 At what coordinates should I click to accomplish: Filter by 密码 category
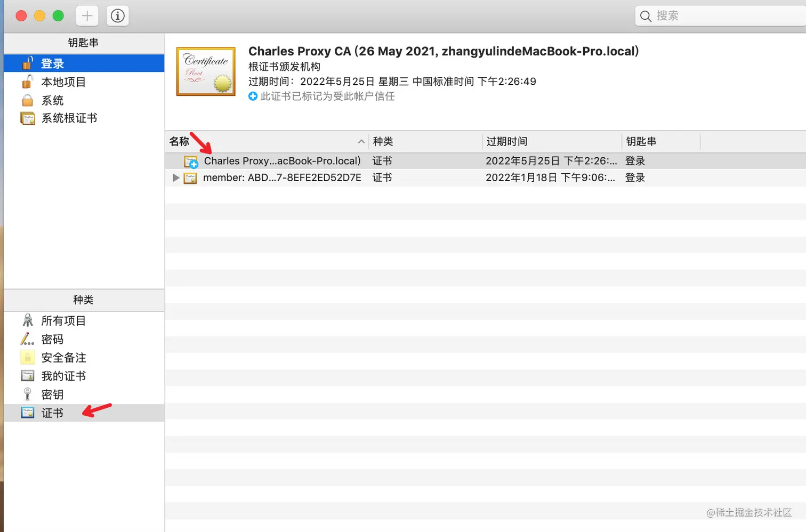[x=84, y=339]
